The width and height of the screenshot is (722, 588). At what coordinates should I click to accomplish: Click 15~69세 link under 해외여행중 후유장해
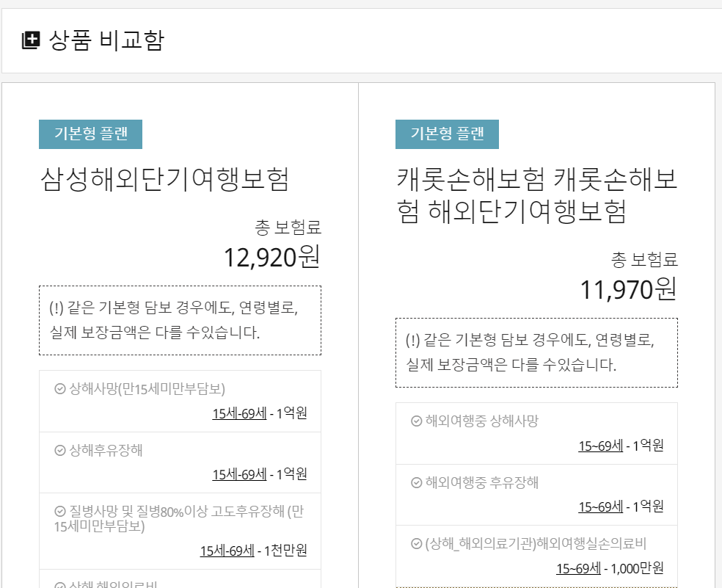coord(600,507)
